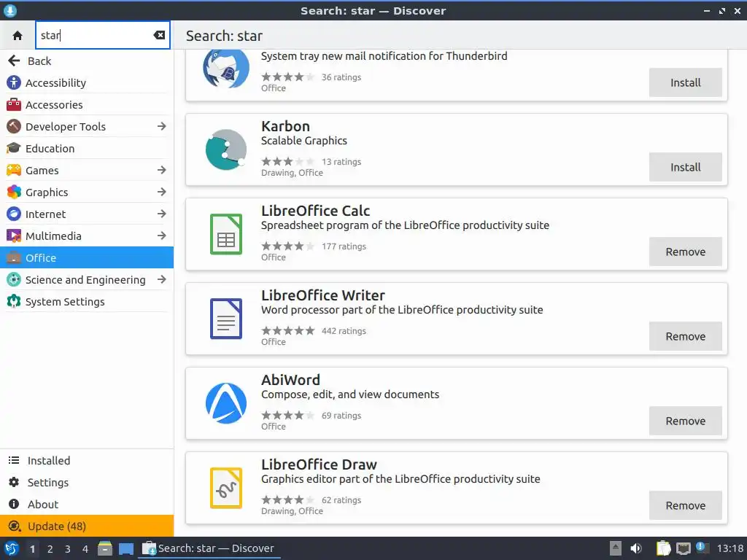Click the Developer Tools hammer icon
This screenshot has width=747, height=560.
[x=14, y=126]
